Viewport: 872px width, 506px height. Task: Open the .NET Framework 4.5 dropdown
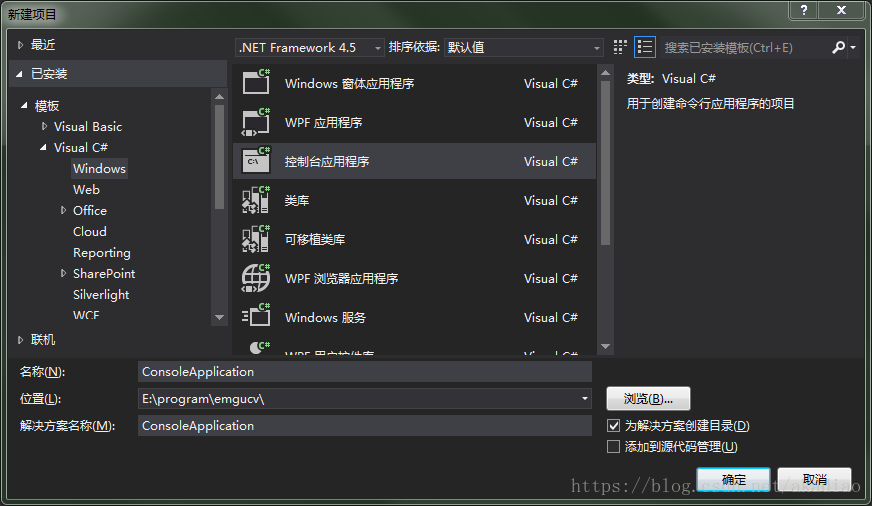(x=310, y=47)
